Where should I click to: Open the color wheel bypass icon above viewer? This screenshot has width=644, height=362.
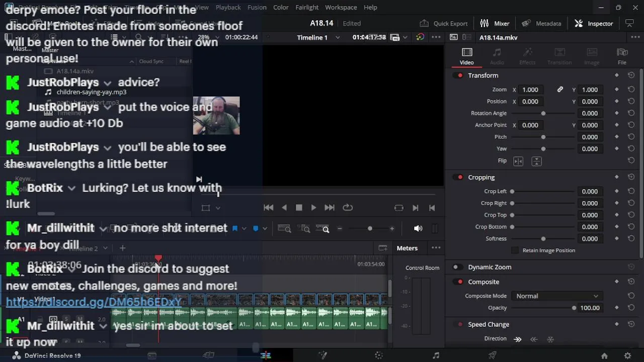click(x=420, y=37)
